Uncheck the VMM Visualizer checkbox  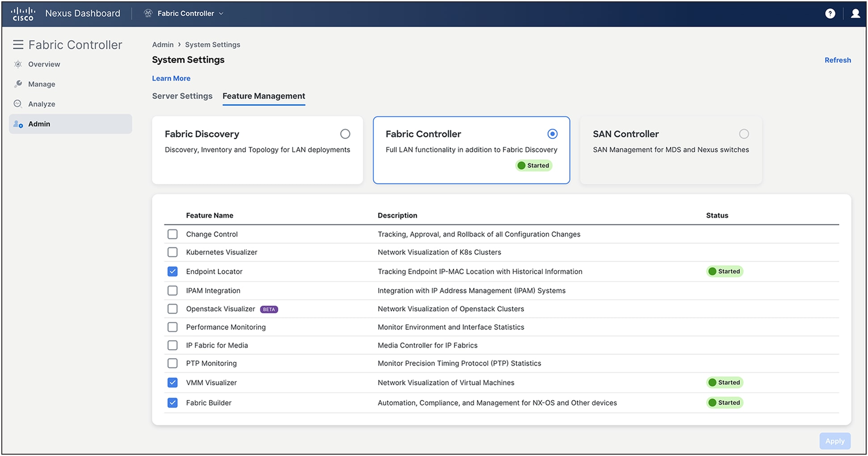tap(173, 383)
